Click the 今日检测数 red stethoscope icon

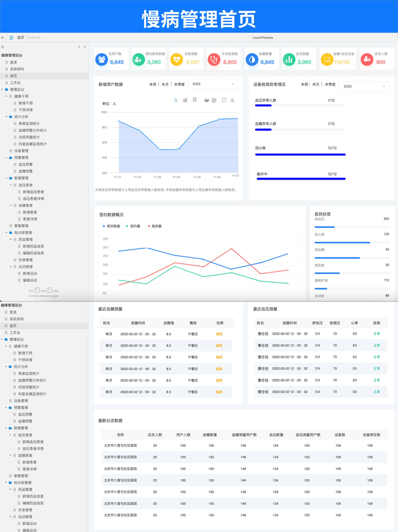(214, 59)
